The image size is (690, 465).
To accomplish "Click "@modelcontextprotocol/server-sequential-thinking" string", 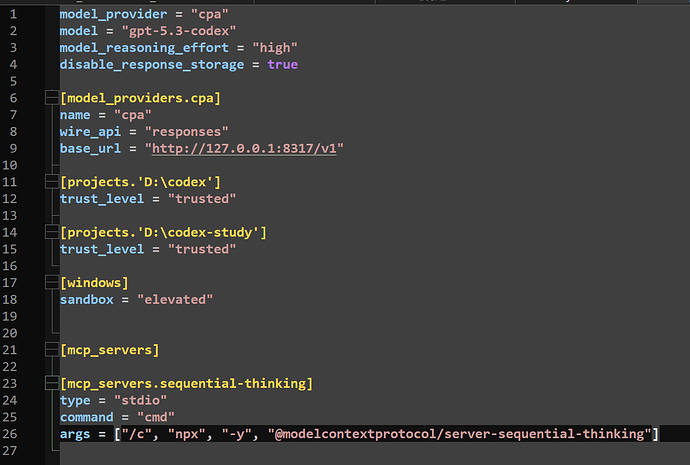I will (459, 434).
